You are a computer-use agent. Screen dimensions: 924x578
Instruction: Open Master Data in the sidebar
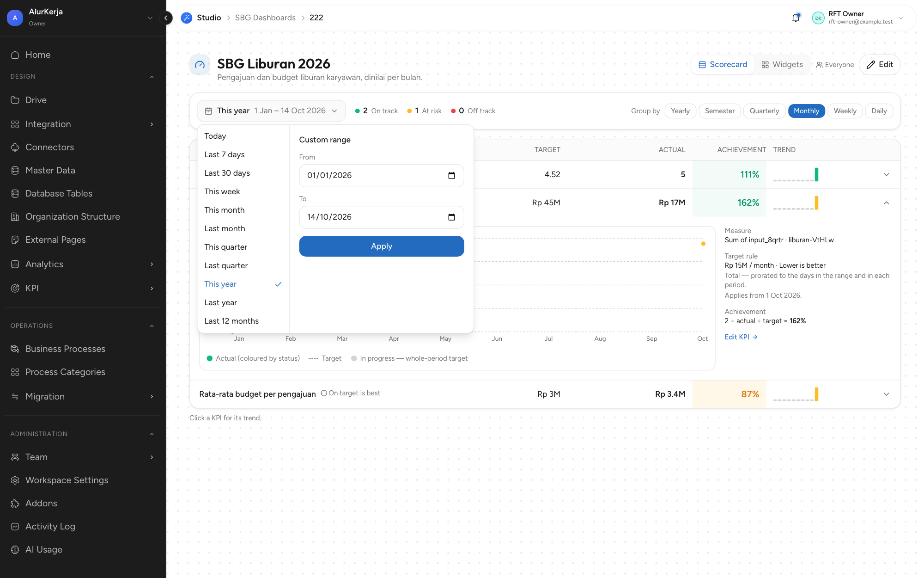click(x=83, y=170)
